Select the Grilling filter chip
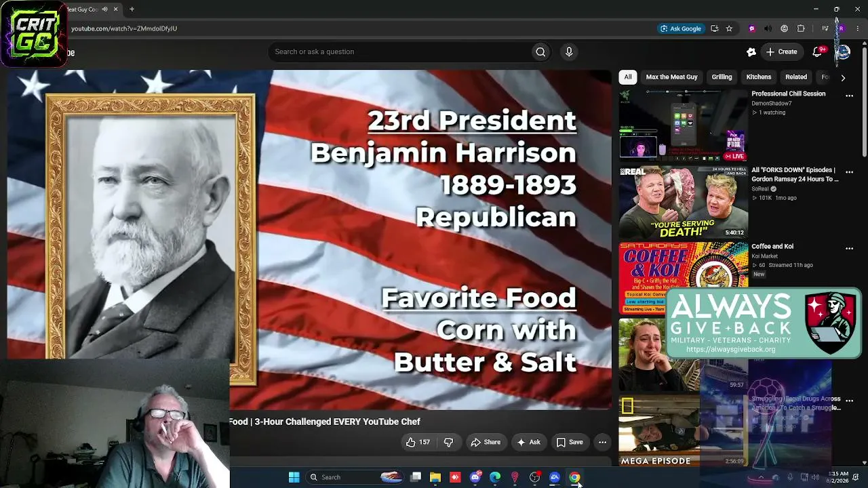This screenshot has width=868, height=488. [x=722, y=77]
